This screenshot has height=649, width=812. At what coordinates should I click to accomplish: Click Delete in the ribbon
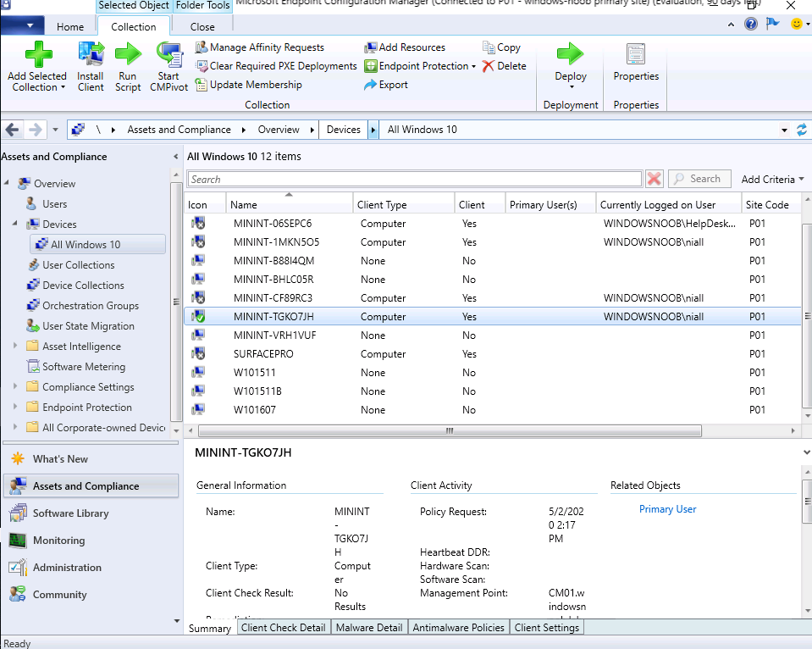tap(504, 66)
